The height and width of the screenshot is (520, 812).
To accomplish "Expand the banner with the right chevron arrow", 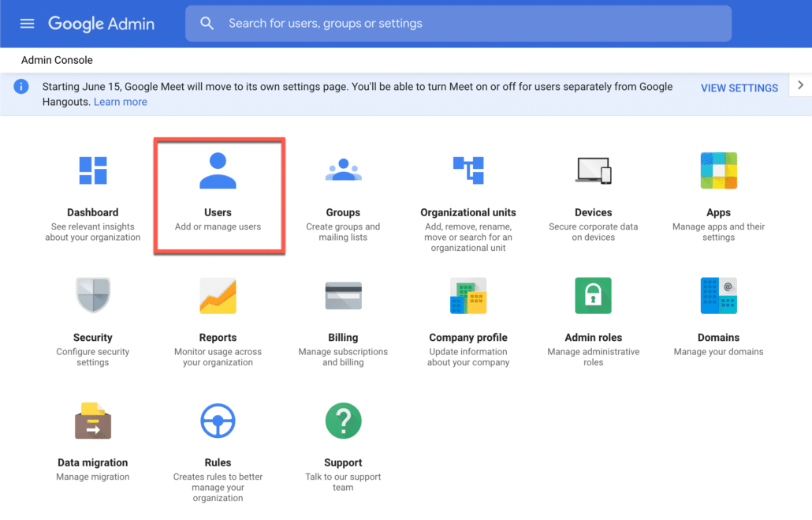I will point(801,85).
